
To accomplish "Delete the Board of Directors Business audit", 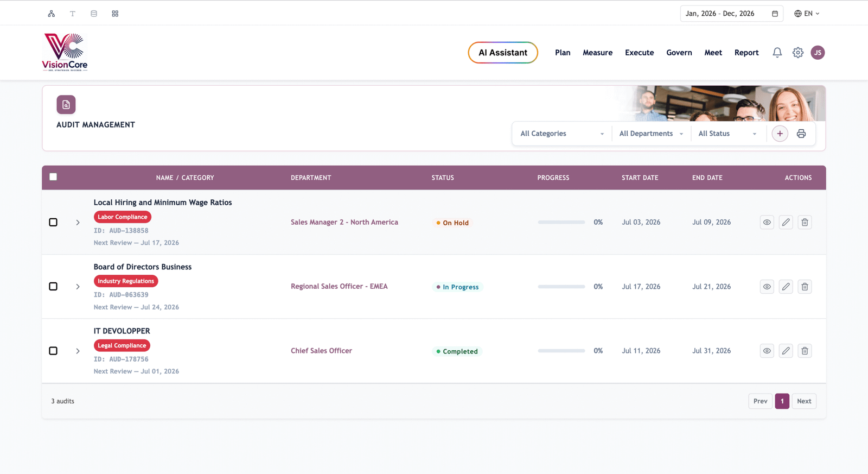I will (x=805, y=287).
